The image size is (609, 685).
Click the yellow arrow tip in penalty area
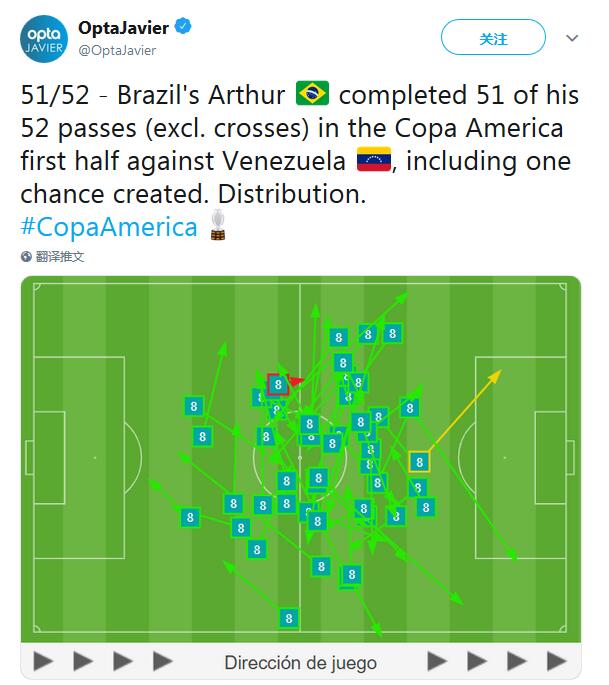coord(496,375)
